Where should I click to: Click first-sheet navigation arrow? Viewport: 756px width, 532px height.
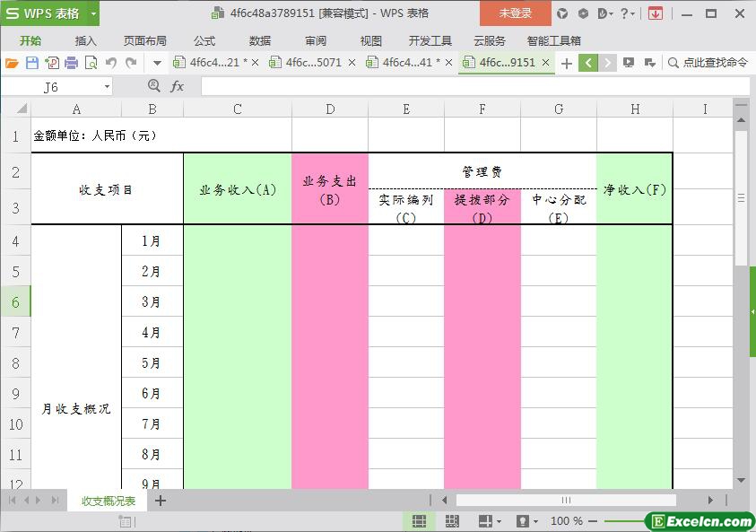click(x=12, y=501)
